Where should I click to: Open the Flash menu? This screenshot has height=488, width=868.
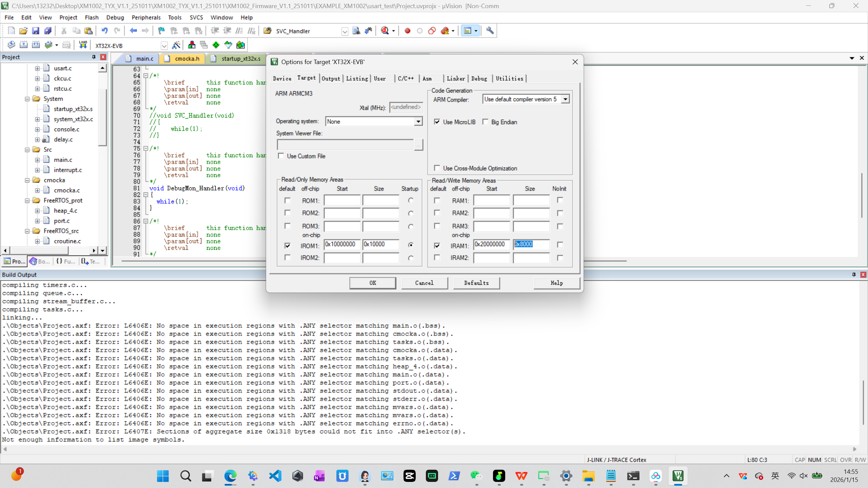[x=92, y=17]
